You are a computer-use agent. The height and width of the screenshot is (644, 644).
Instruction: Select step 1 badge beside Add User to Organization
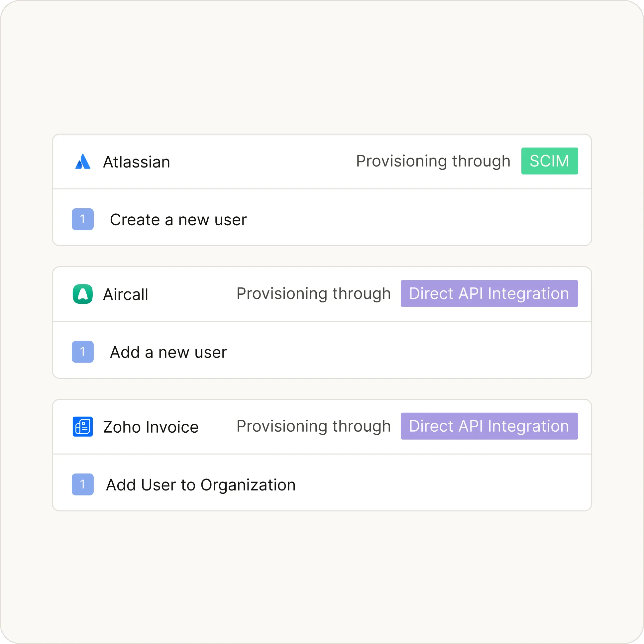pyautogui.click(x=83, y=484)
